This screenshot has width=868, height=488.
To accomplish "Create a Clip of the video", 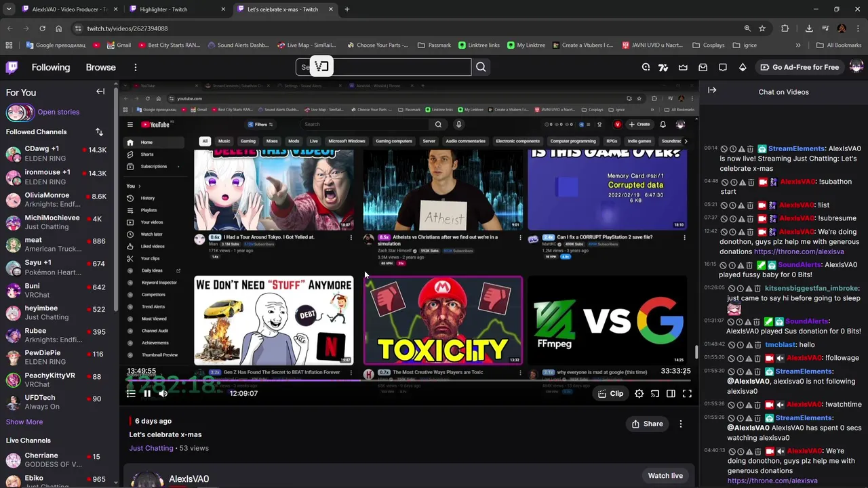I will 610,393.
